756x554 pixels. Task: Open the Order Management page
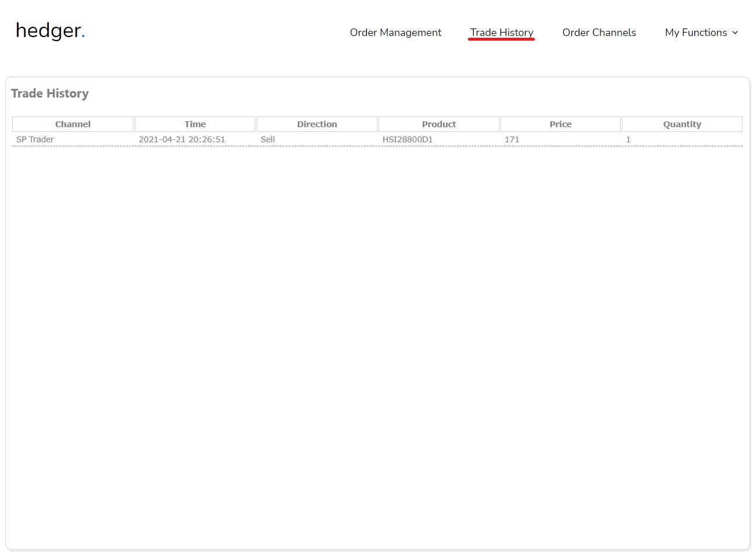[x=395, y=33]
